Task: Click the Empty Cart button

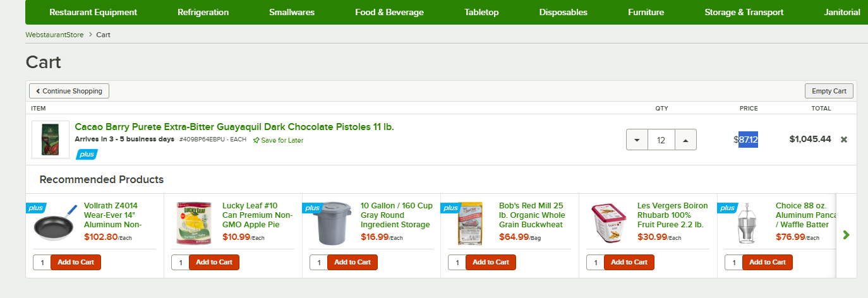Action: click(829, 91)
